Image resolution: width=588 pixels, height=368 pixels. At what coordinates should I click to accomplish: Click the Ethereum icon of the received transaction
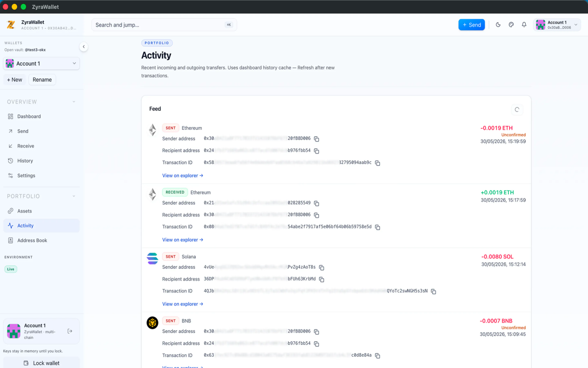[x=152, y=194]
